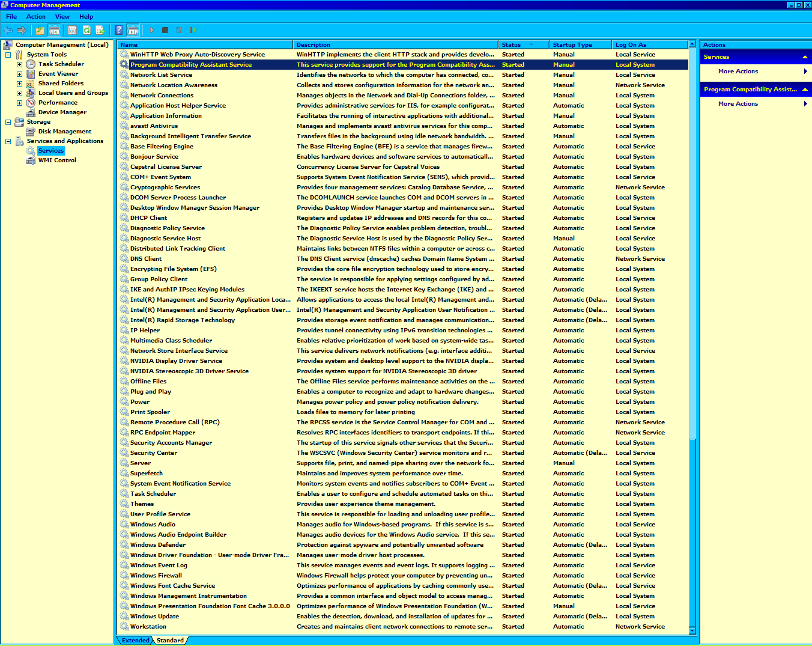Click the blue Help question mark icon
Screen dimensions: 812x646
tap(119, 30)
